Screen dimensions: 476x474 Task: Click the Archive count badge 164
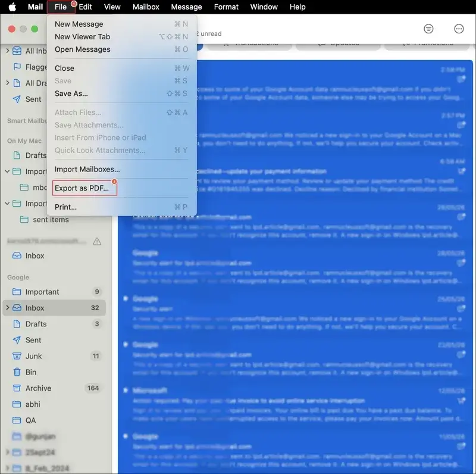93,388
